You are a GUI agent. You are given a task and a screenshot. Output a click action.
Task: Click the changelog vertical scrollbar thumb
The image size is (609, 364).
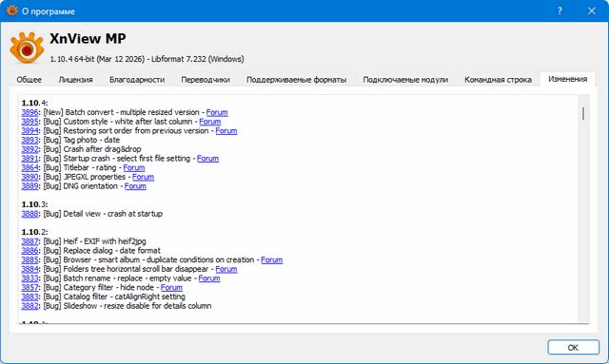pyautogui.click(x=583, y=113)
